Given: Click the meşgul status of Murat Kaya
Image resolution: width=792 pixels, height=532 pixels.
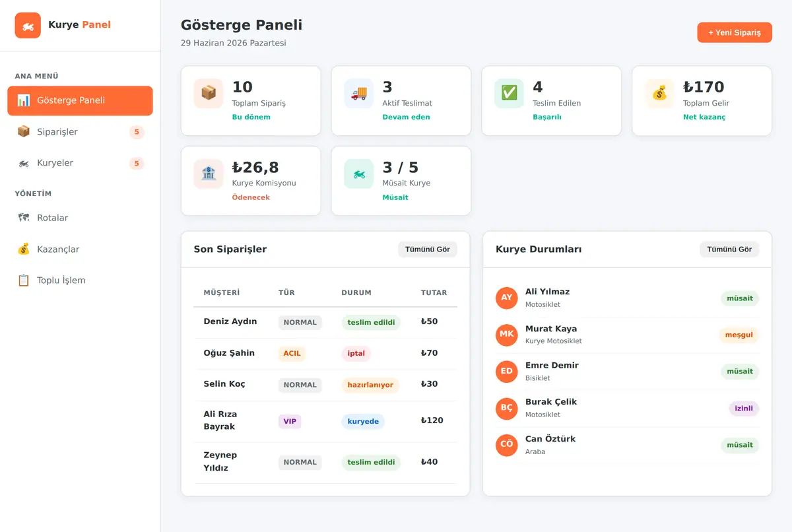Looking at the screenshot, I should tap(739, 335).
